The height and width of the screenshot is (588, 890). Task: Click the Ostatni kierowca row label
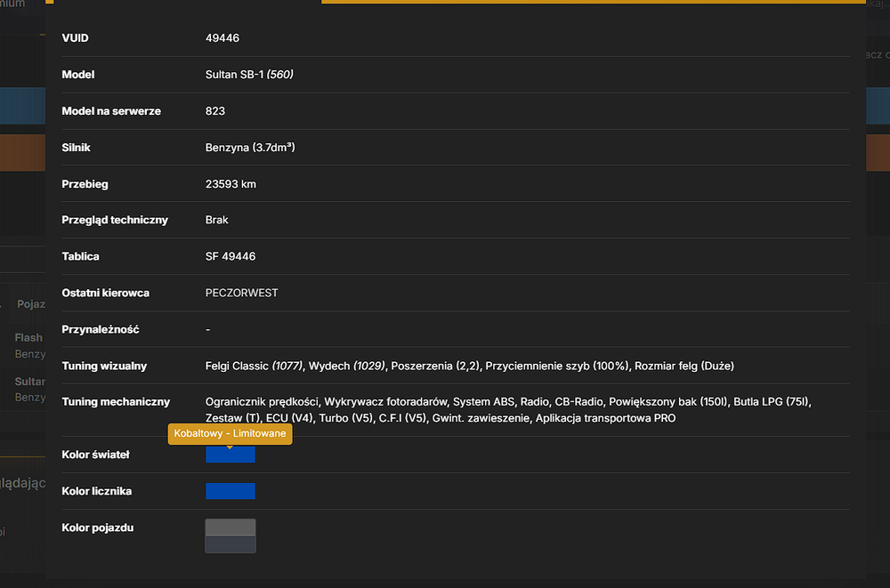(x=106, y=293)
